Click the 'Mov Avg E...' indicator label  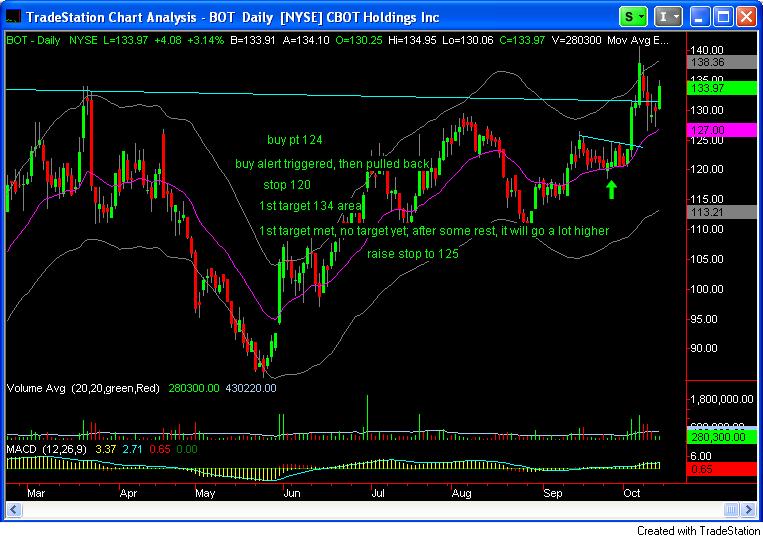pyautogui.click(x=638, y=40)
